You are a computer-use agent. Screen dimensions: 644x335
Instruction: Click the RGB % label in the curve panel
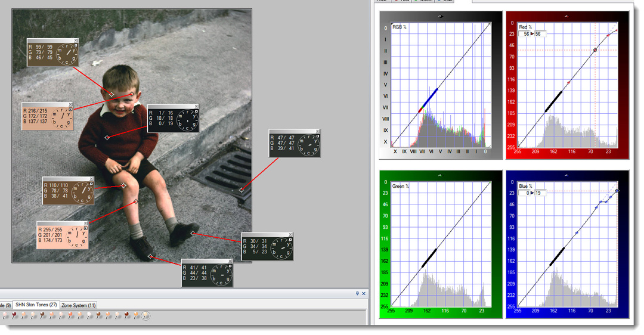[399, 27]
